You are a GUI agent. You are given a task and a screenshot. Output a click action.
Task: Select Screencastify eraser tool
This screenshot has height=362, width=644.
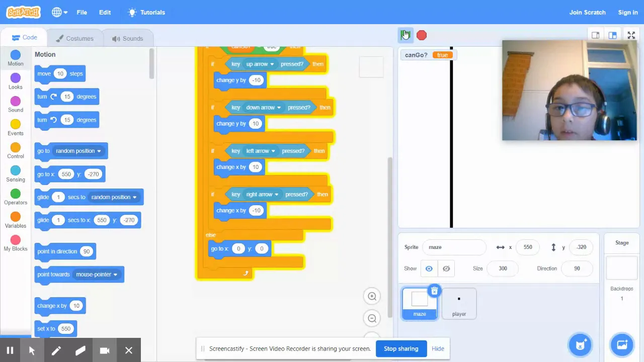point(80,350)
